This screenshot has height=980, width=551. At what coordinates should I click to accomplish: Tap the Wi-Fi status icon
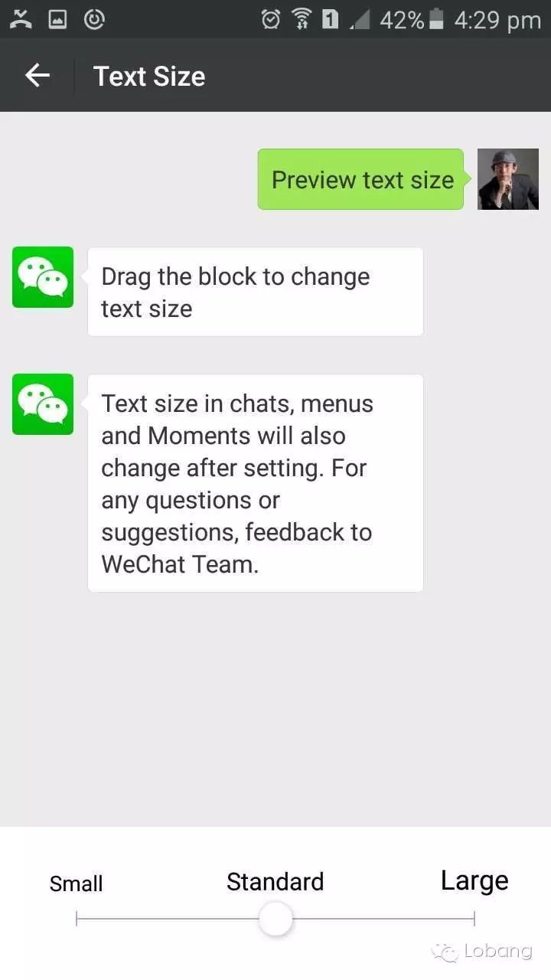[302, 19]
